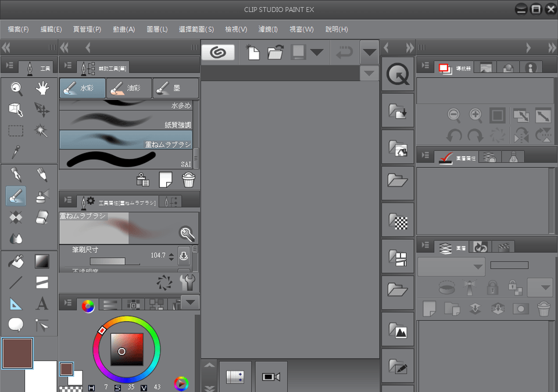Viewport: 558px width, 392px height.
Task: Toggle transparent color checkered swatch
Action: pyautogui.click(x=71, y=389)
